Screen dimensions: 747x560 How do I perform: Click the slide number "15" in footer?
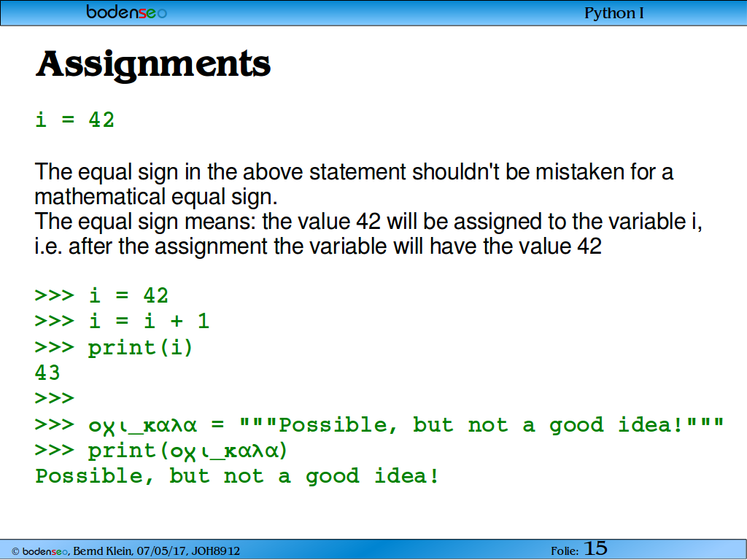(x=595, y=548)
